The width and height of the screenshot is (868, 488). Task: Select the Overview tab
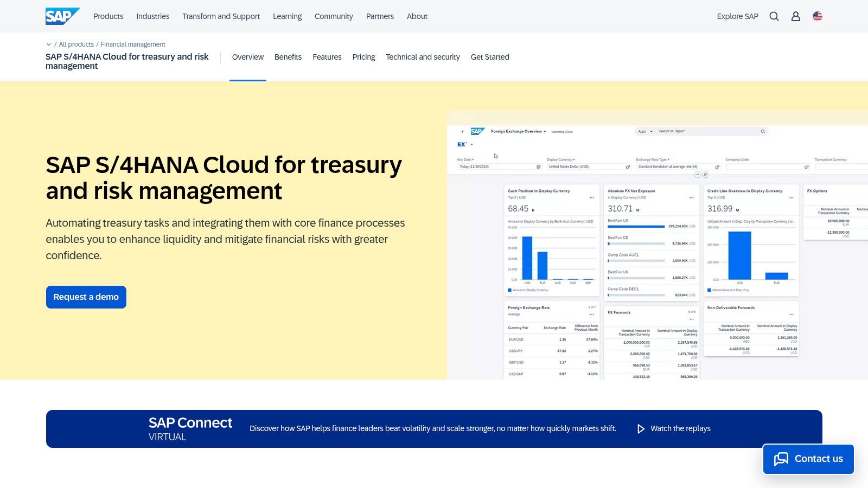247,57
